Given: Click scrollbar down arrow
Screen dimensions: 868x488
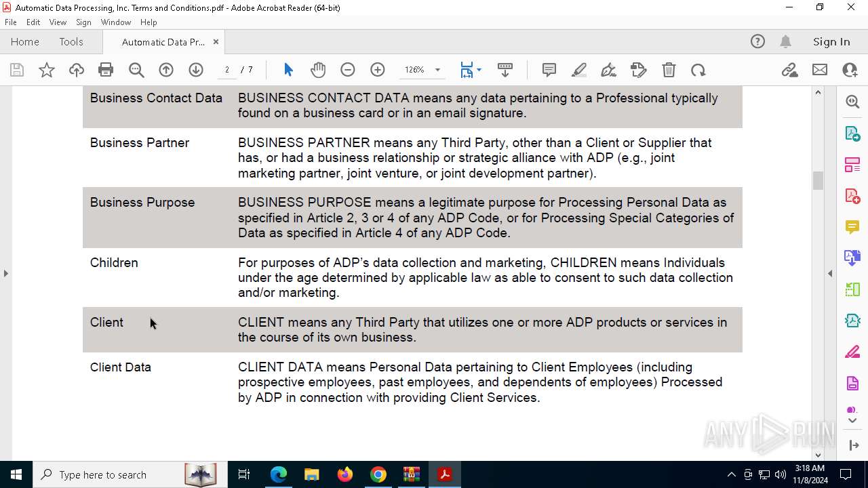Looking at the screenshot, I should tap(818, 455).
